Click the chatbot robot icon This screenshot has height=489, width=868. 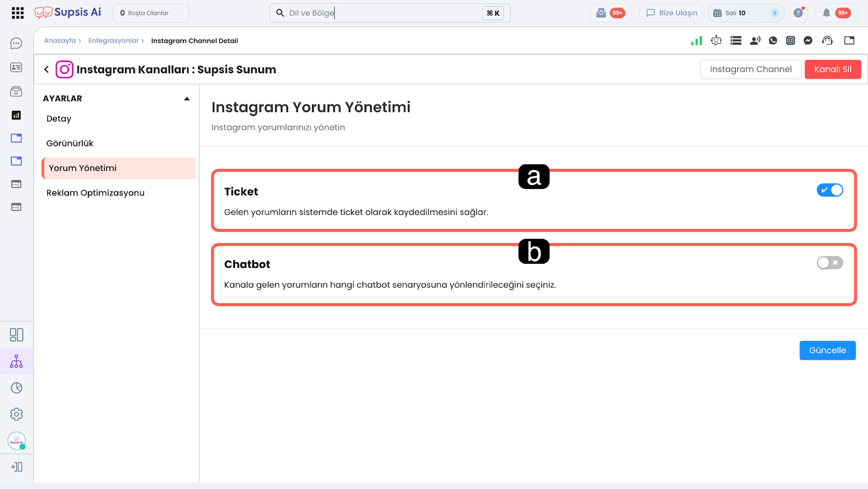[716, 41]
